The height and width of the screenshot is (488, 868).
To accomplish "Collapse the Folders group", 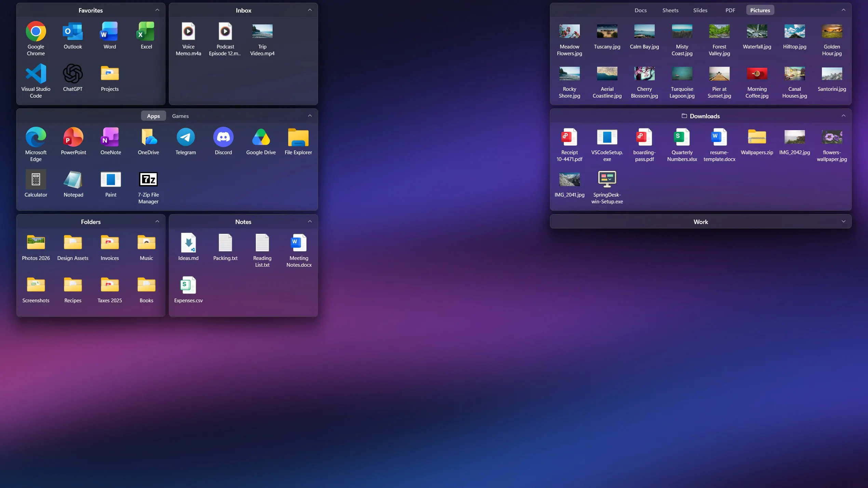I will tap(157, 222).
